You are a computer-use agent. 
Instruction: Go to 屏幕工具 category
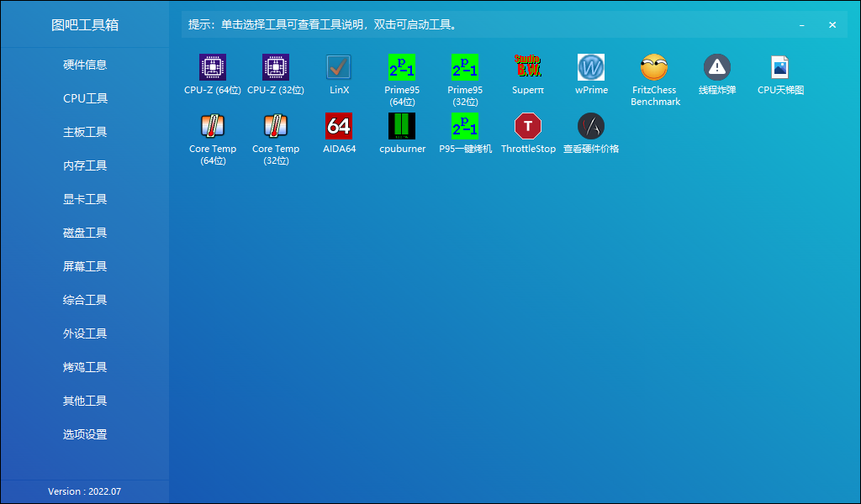[x=85, y=266]
